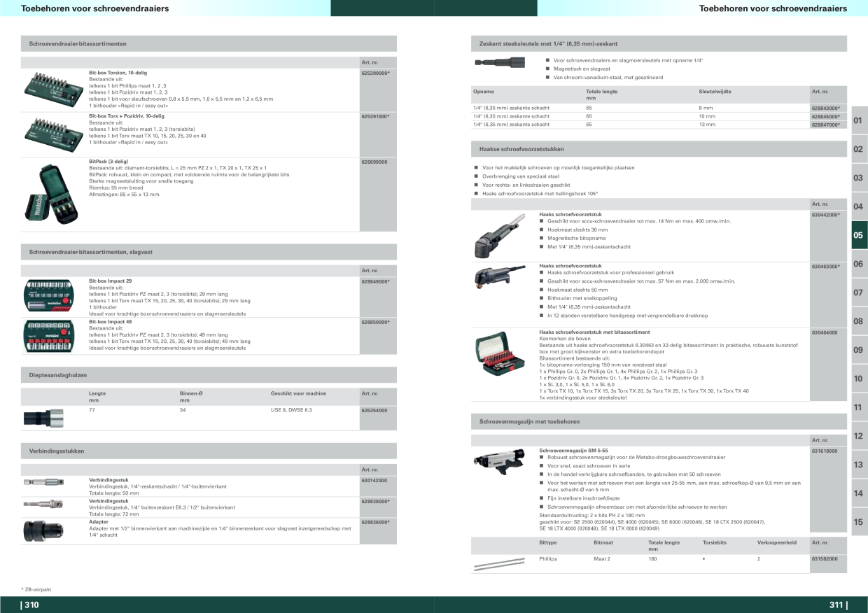Open chapter tab 11
868x613 pixels.
pos(858,407)
